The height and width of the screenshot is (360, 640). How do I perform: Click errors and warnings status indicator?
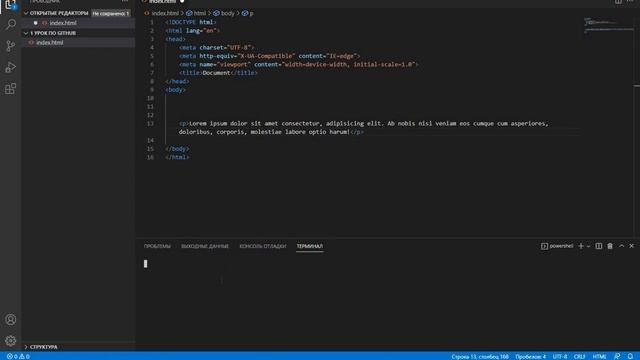point(18,356)
